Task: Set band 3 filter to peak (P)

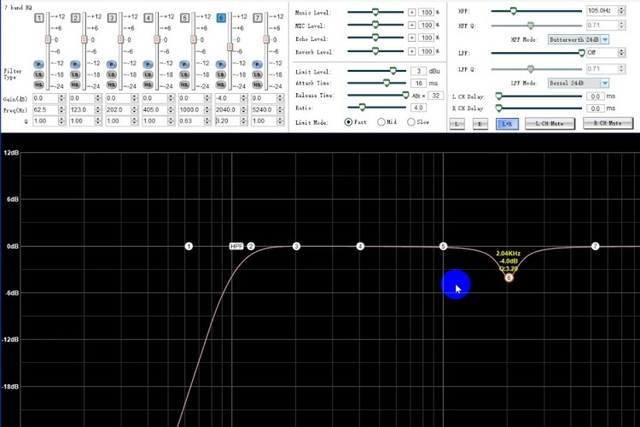Action: pyautogui.click(x=111, y=64)
